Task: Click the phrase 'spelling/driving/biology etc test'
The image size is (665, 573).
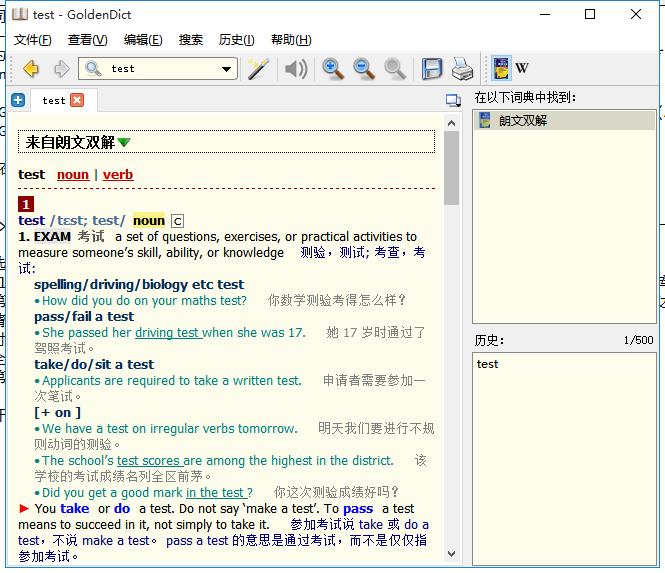Action: click(139, 285)
